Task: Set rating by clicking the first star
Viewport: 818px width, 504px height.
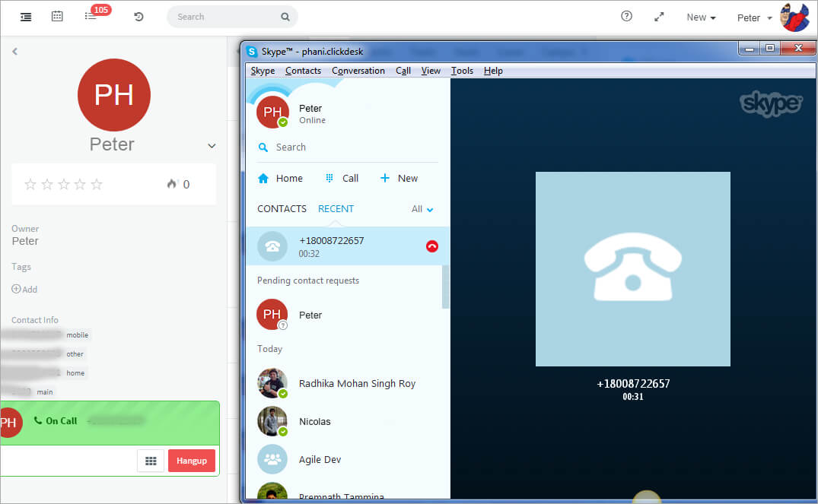Action: pos(30,184)
